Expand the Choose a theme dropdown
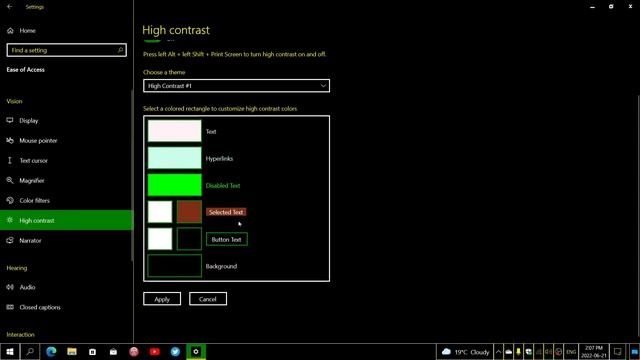Viewport: 640px width, 360px height. (236, 86)
